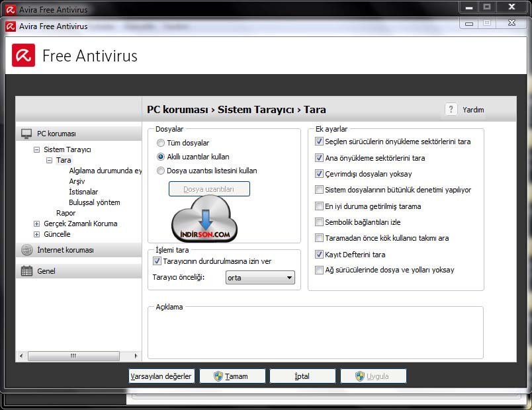
Task: Select the Arşiv tree item
Action: 77,181
